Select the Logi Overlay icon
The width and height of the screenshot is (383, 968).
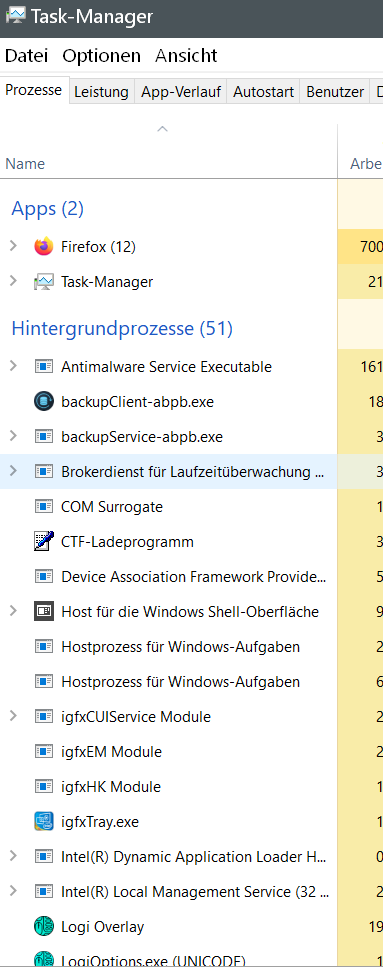[44, 927]
